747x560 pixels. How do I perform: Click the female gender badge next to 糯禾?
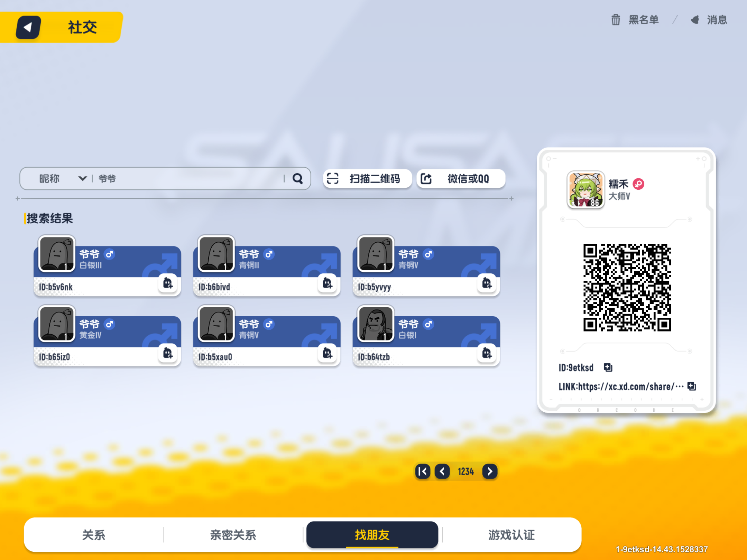pyautogui.click(x=638, y=184)
